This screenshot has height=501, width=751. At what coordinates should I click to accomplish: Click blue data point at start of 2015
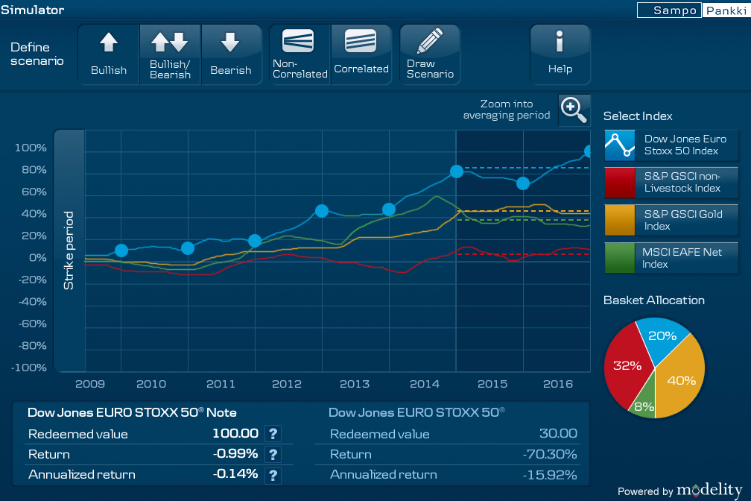pos(456,171)
